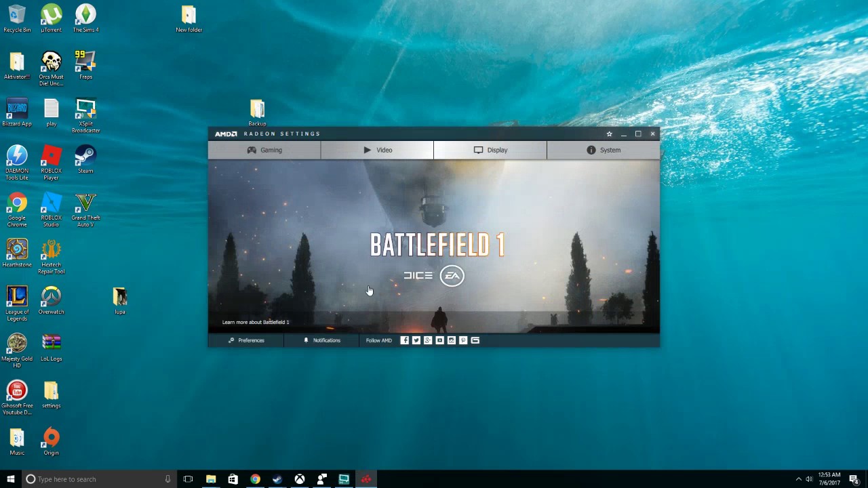Viewport: 868px width, 488px height.
Task: Click Learn more about Battlefield 1 link
Action: [x=256, y=322]
